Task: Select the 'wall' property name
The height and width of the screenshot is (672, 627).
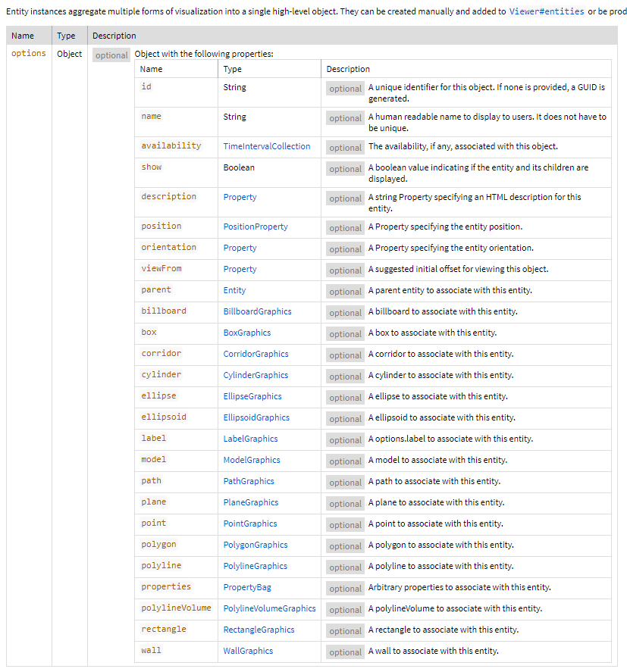Action: (x=152, y=650)
